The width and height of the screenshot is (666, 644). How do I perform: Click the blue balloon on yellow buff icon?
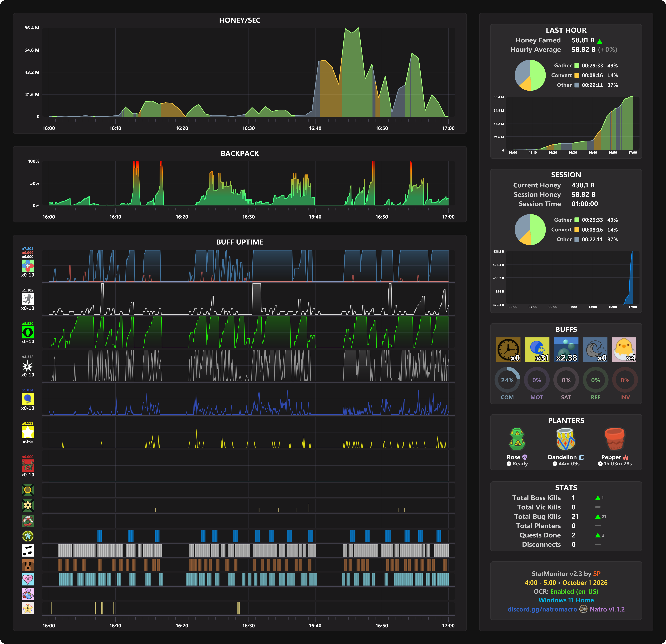coord(28,399)
